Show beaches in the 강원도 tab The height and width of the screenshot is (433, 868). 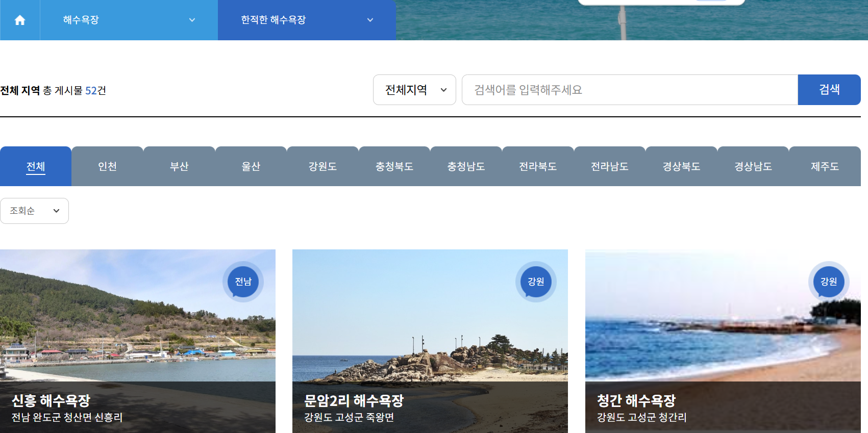(323, 166)
